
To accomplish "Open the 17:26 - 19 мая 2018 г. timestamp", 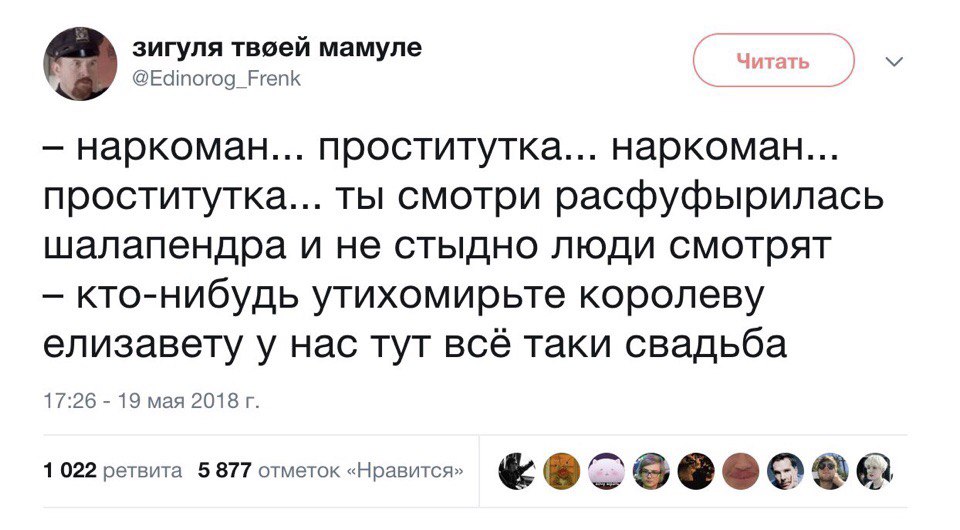I will coord(151,401).
